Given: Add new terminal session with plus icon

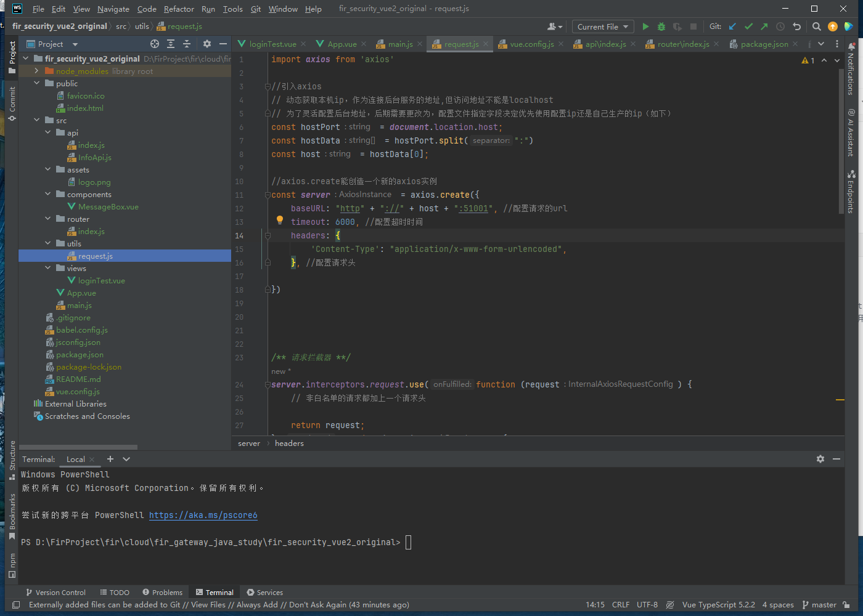Looking at the screenshot, I should pos(110,459).
